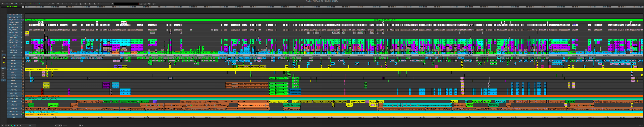Screen dimensions: 644x127
Task: Click the sync/refresh arrows icon
Action: (49, 4)
